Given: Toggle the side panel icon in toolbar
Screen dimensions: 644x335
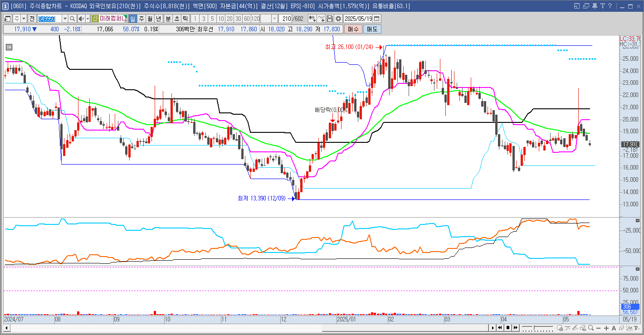Looking at the screenshot, I should [7, 19].
